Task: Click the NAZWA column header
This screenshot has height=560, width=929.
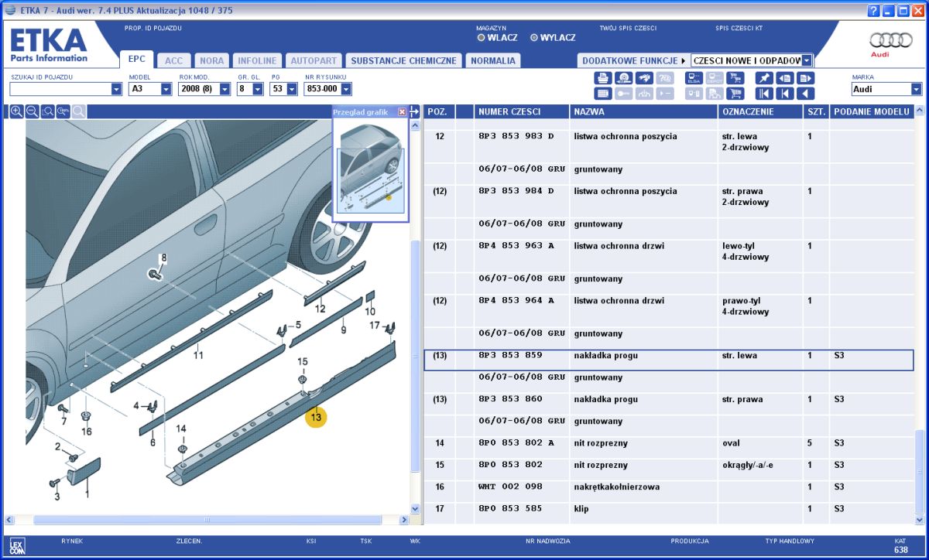Action: coord(643,111)
